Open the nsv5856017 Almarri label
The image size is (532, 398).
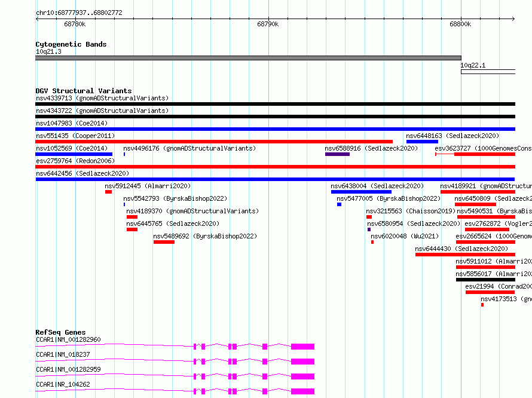tap(494, 274)
